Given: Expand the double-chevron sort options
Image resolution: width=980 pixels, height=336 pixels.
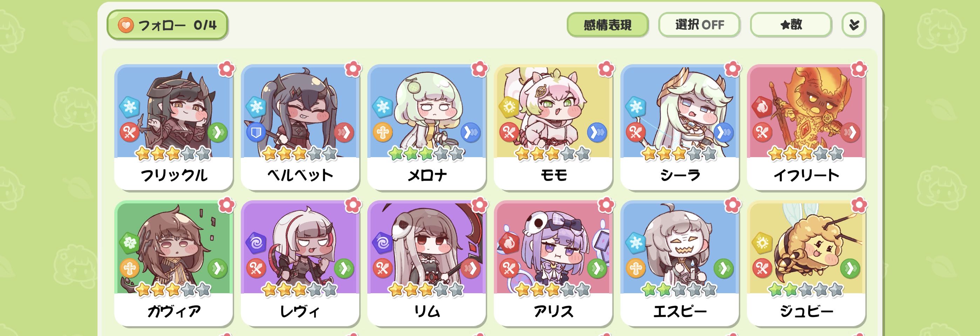Looking at the screenshot, I should [854, 25].
